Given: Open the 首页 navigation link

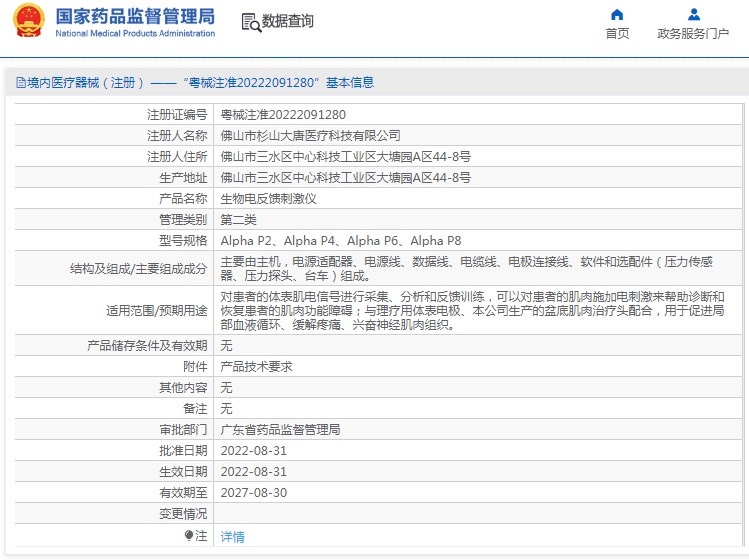Looking at the screenshot, I should click(x=617, y=33).
